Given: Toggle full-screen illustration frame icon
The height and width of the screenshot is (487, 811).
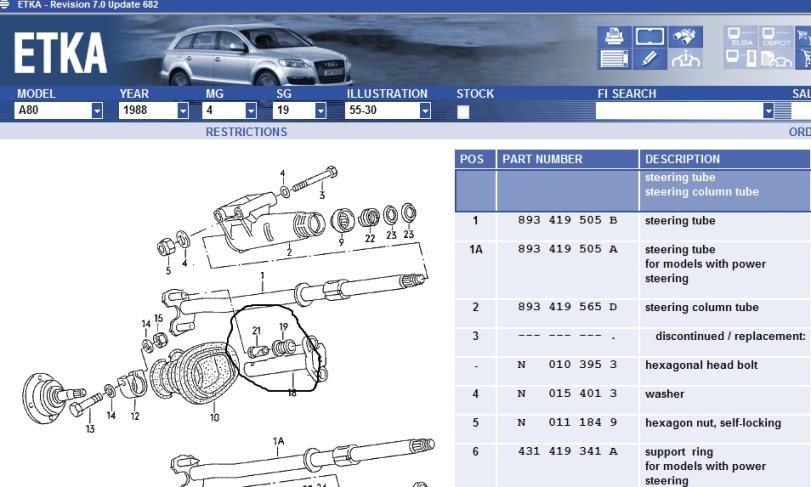Looking at the screenshot, I should pyautogui.click(x=650, y=37).
